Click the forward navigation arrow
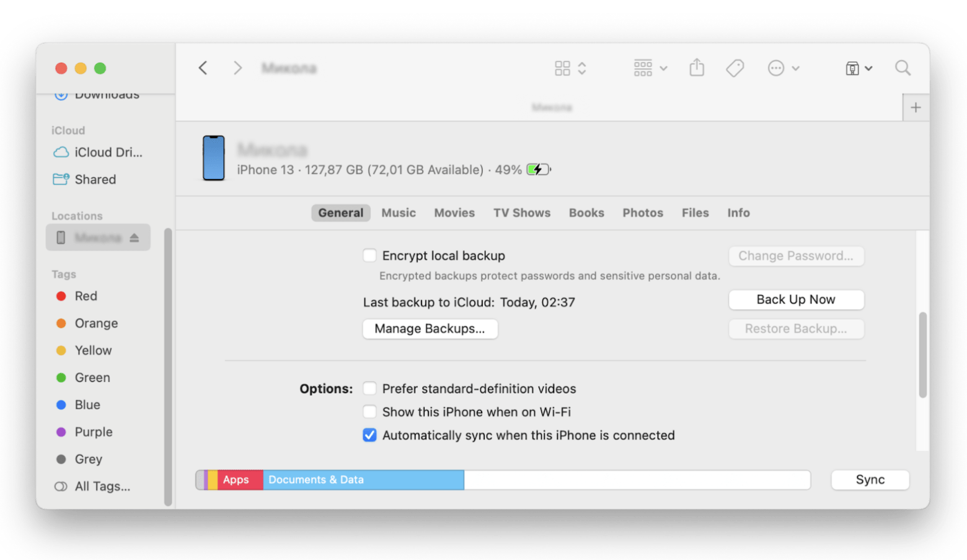This screenshot has height=560, width=967. coord(237,68)
